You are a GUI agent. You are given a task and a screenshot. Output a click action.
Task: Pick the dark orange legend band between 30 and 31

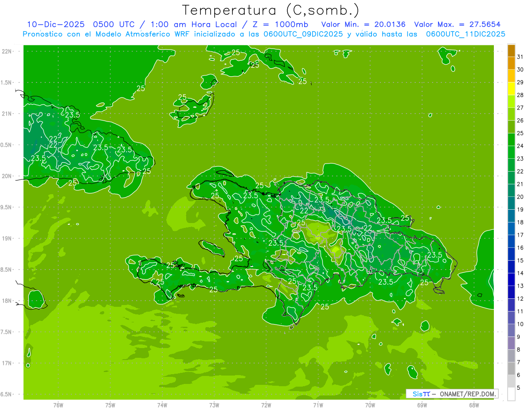click(x=511, y=64)
